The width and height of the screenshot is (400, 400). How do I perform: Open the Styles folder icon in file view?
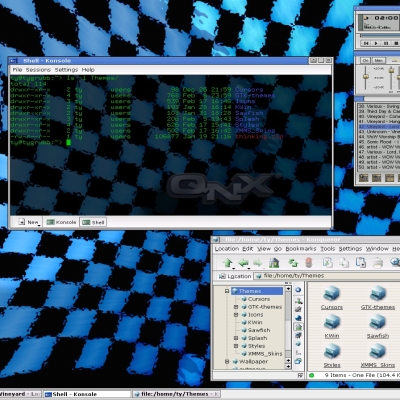[332, 352]
